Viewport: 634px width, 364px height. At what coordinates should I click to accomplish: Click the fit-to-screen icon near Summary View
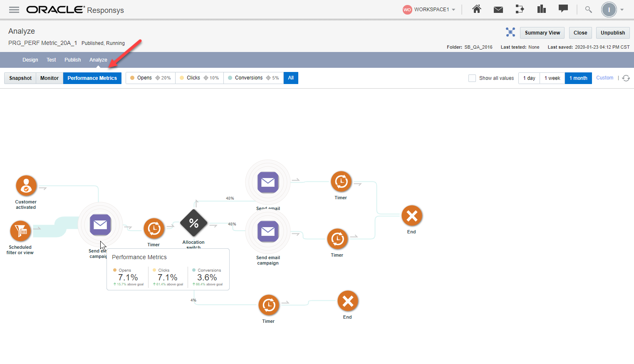pyautogui.click(x=510, y=32)
